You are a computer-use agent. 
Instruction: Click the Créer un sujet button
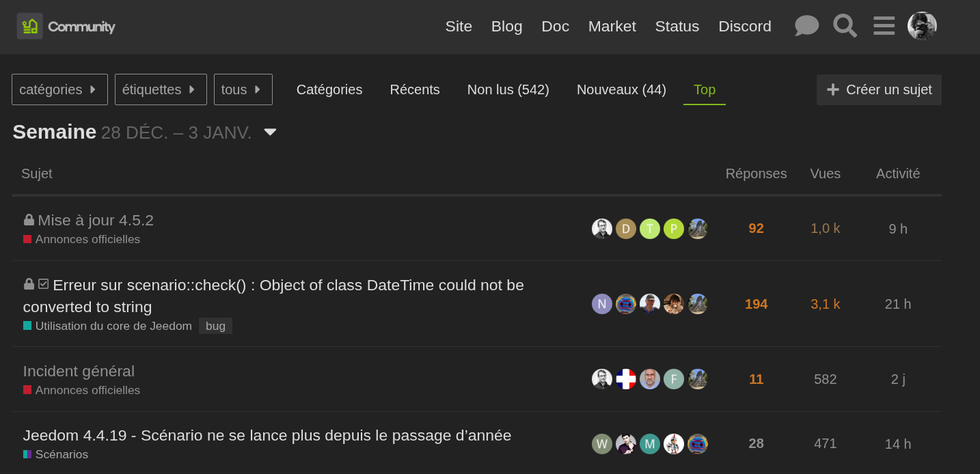(x=878, y=89)
